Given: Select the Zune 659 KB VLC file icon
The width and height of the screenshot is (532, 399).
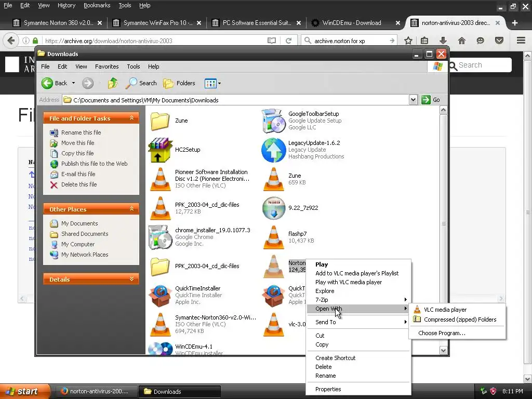Looking at the screenshot, I should [x=274, y=179].
